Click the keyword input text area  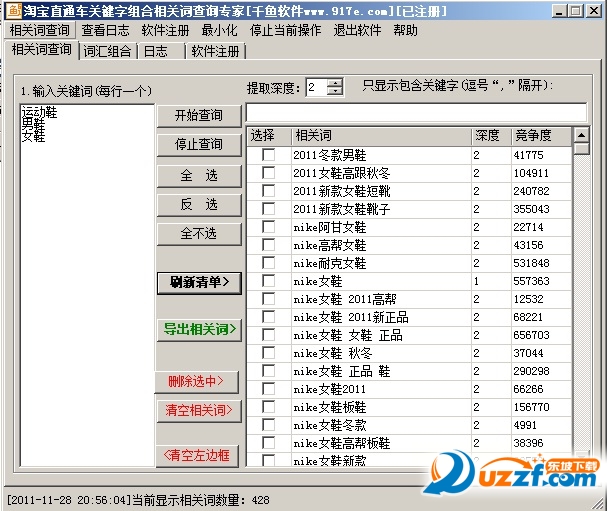coord(87,285)
